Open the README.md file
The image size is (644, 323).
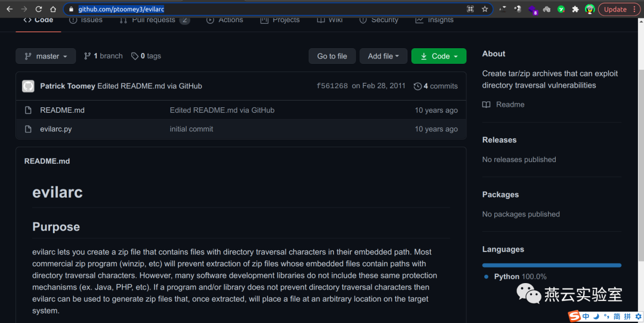pyautogui.click(x=63, y=110)
